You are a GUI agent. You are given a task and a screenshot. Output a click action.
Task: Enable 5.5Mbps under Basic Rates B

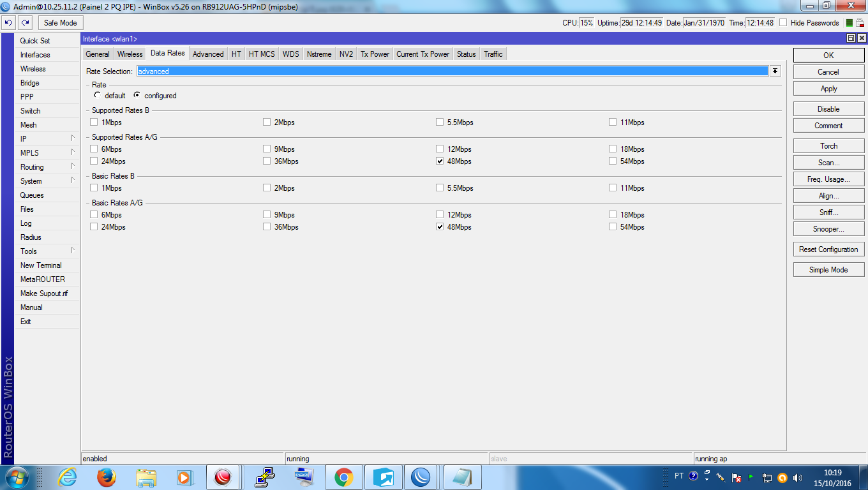coord(440,188)
